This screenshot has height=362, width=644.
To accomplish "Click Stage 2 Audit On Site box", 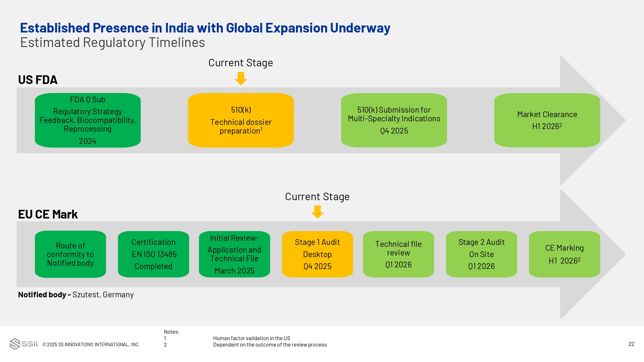I will [x=481, y=254].
